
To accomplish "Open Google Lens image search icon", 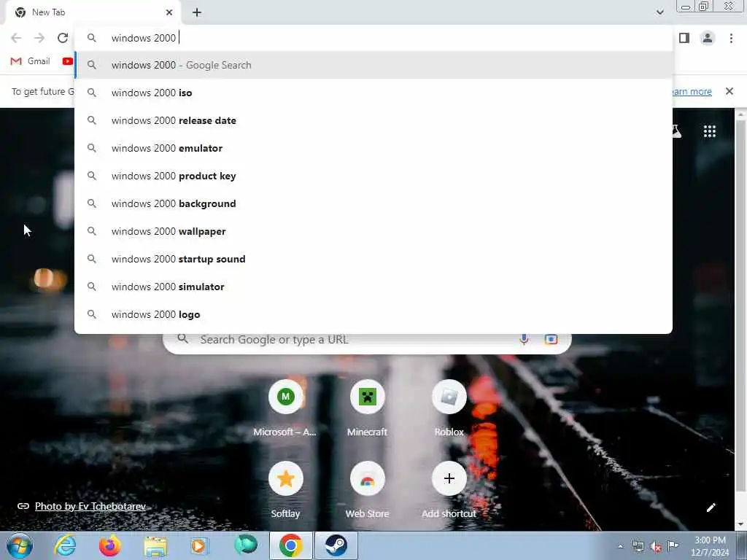I will click(x=551, y=339).
